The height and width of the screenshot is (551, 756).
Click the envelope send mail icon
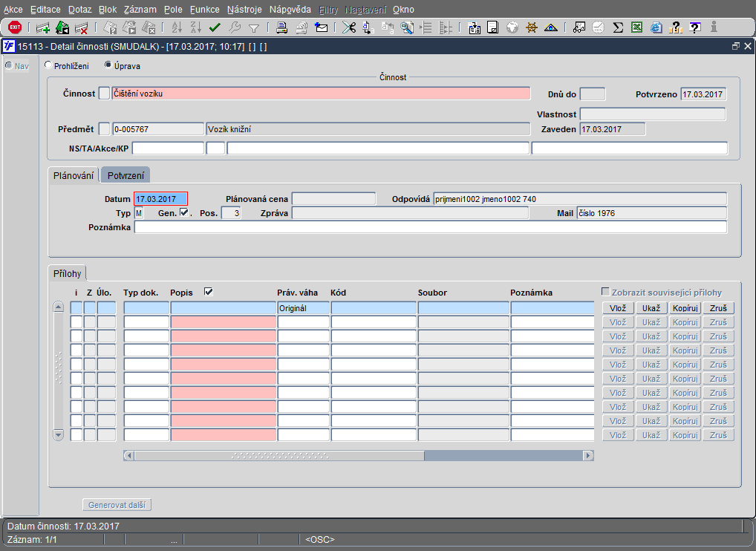(322, 27)
